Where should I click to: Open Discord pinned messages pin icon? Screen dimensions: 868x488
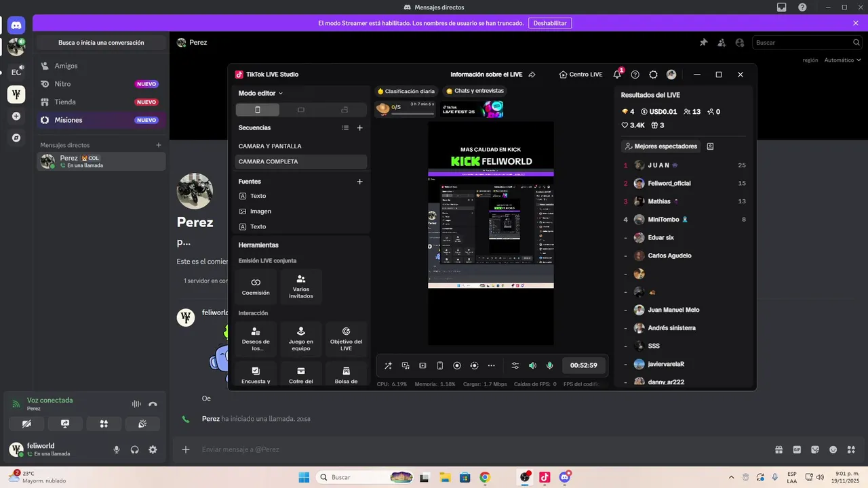(x=703, y=42)
